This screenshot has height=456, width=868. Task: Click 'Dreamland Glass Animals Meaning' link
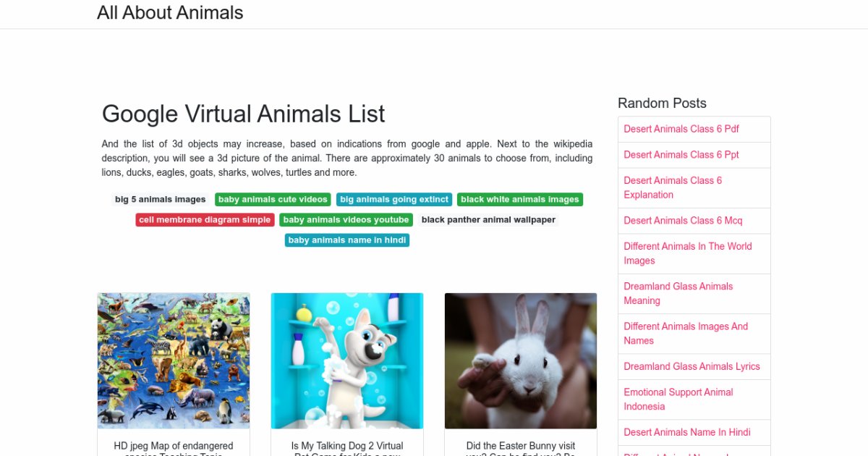point(678,293)
